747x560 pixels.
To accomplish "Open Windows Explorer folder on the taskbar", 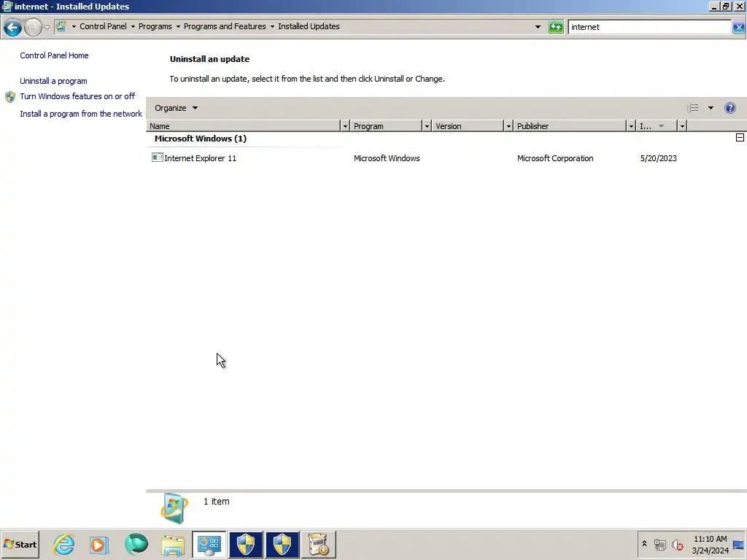I will [172, 545].
